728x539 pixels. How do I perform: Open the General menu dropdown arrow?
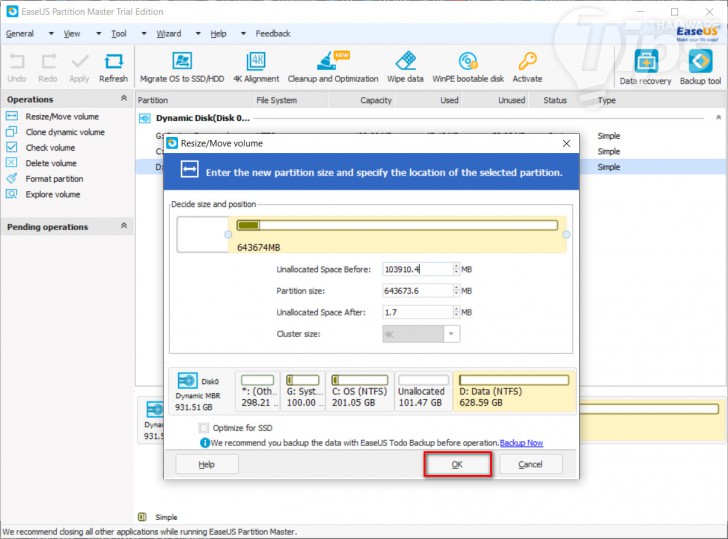point(51,33)
